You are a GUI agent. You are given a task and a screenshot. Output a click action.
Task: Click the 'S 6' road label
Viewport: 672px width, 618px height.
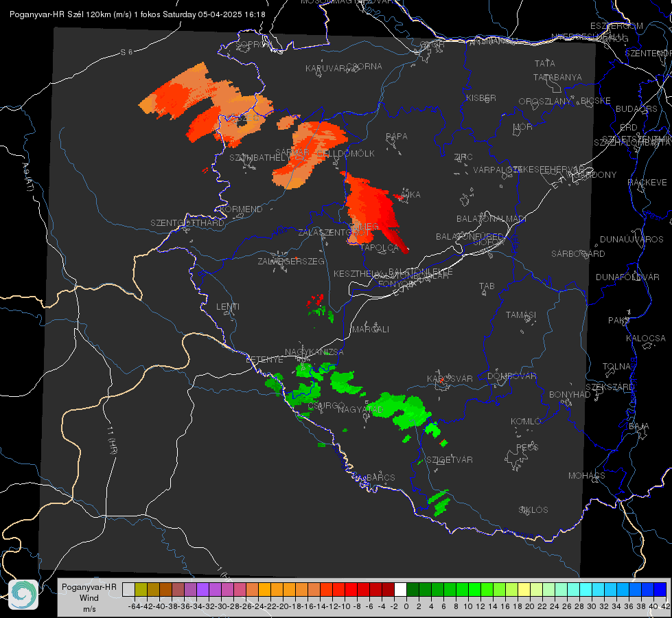coord(126,52)
